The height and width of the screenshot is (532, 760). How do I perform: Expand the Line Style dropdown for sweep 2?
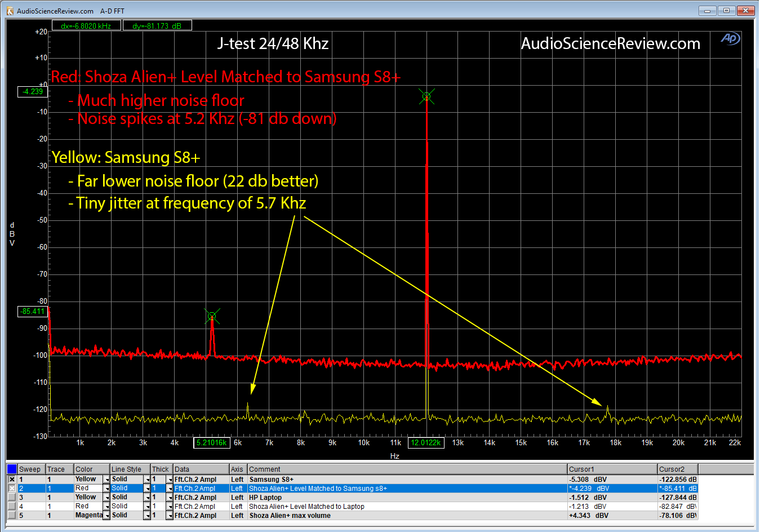(x=148, y=489)
